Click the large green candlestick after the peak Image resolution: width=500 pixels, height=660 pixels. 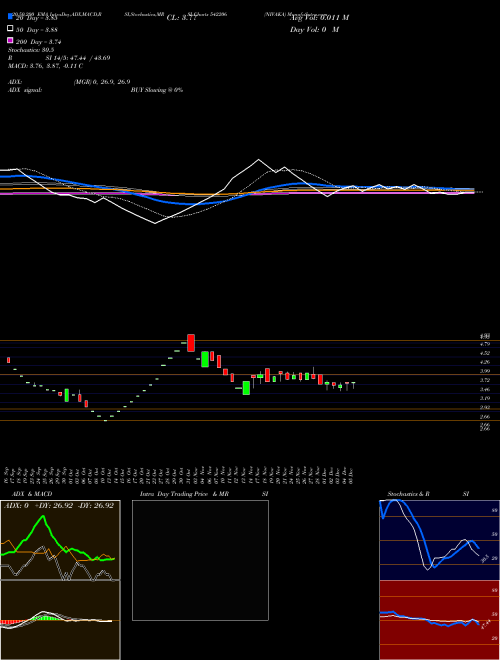pyautogui.click(x=205, y=359)
